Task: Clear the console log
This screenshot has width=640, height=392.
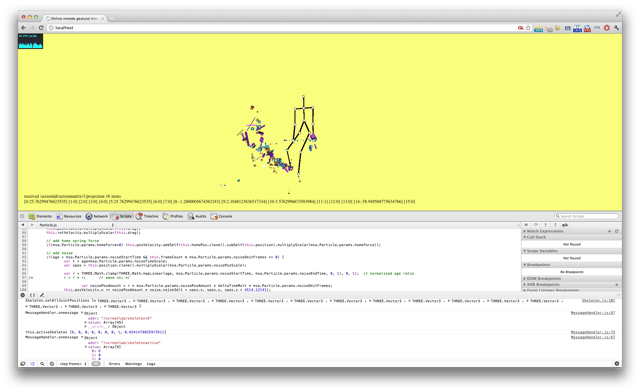Action: [x=52, y=364]
